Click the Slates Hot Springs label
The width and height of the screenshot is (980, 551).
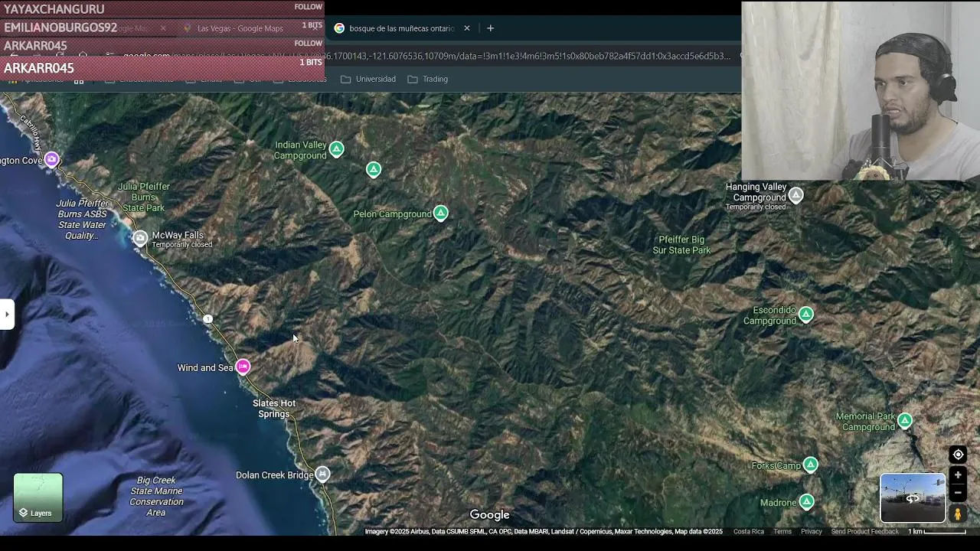click(274, 409)
